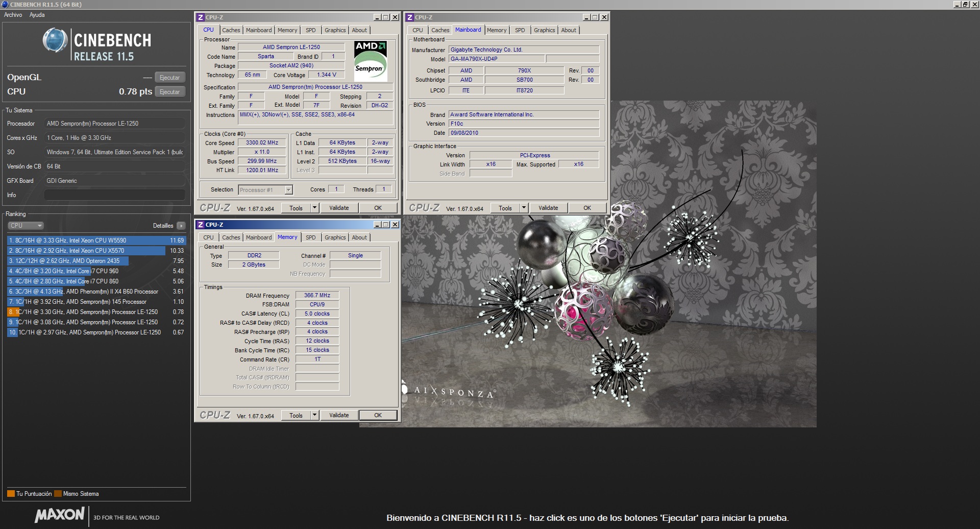
Task: Open Graphics tab in top-left CPU-Z window
Action: tap(335, 30)
